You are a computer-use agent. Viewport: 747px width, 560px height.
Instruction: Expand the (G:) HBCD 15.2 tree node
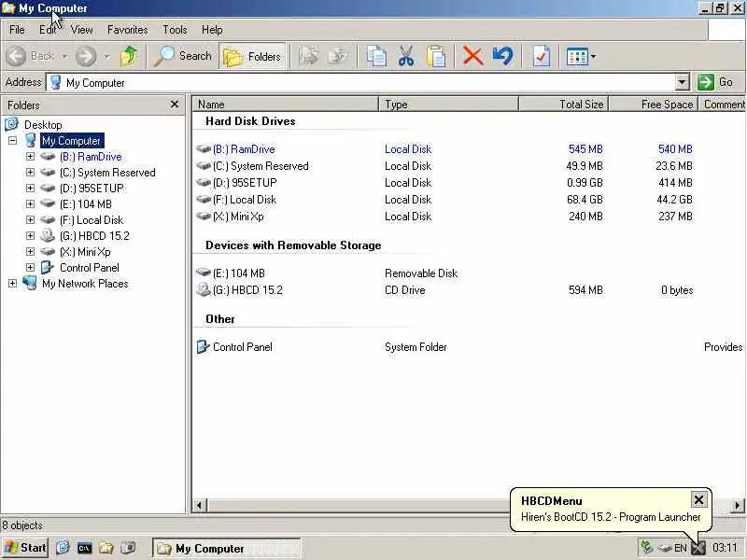[x=30, y=236]
